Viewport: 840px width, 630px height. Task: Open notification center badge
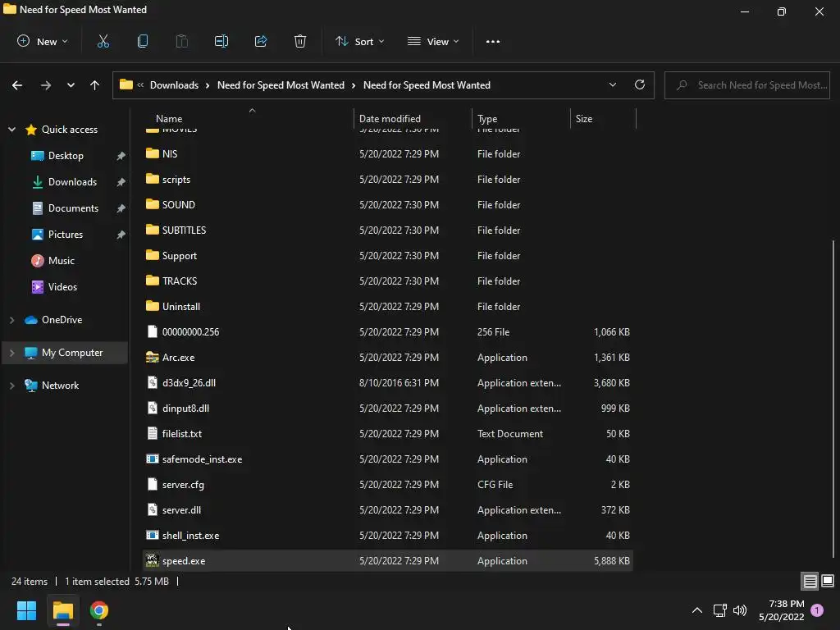(x=817, y=610)
